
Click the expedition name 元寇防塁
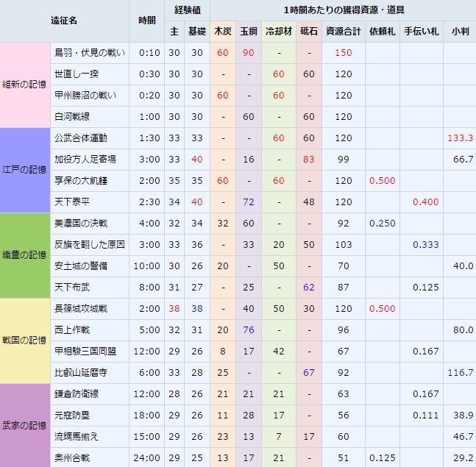72,415
